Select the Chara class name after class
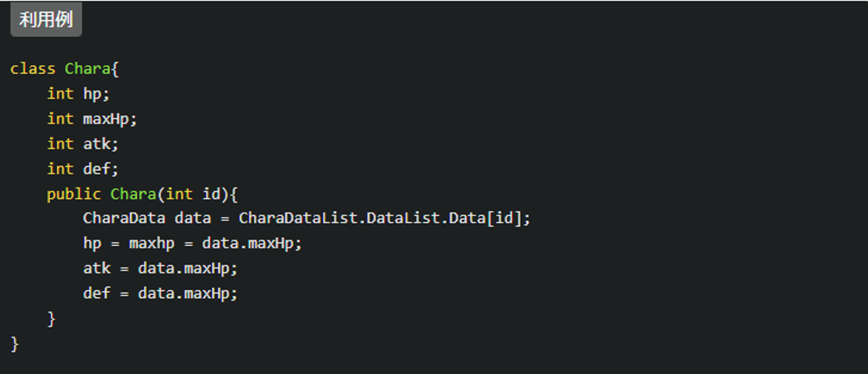 87,69
